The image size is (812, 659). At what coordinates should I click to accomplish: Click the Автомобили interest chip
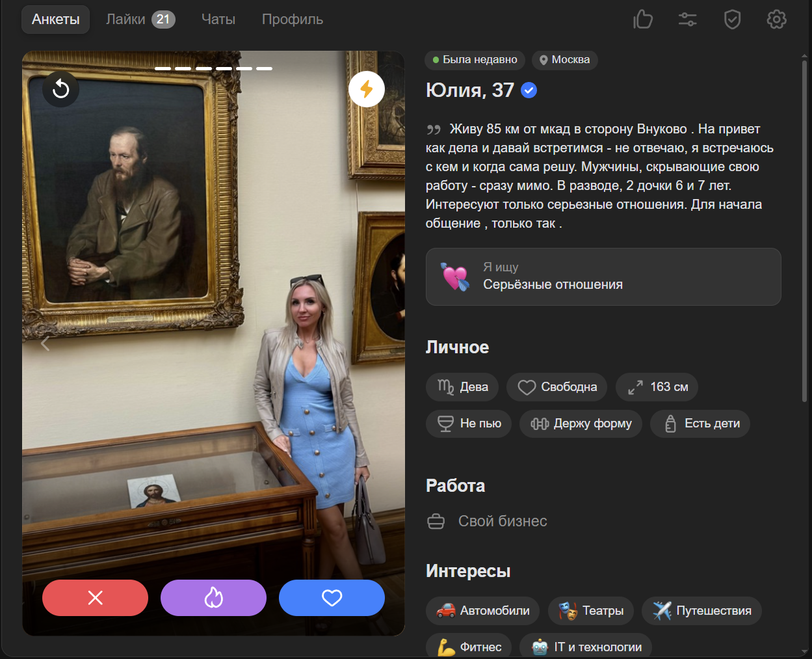483,611
